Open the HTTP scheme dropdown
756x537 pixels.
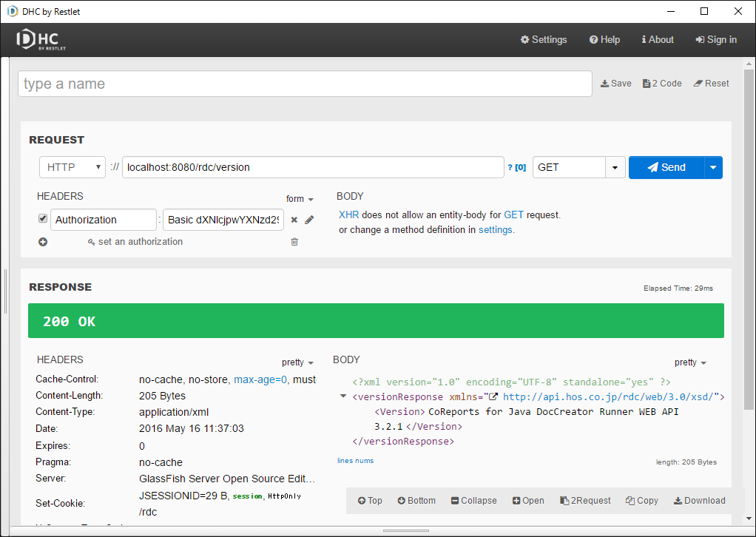point(72,167)
